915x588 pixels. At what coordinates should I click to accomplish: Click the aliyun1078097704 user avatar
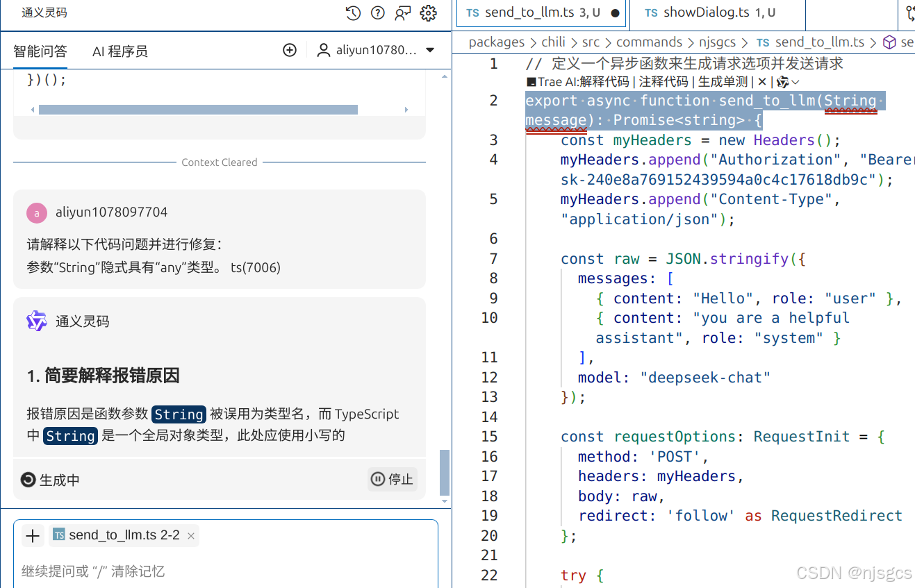(37, 212)
